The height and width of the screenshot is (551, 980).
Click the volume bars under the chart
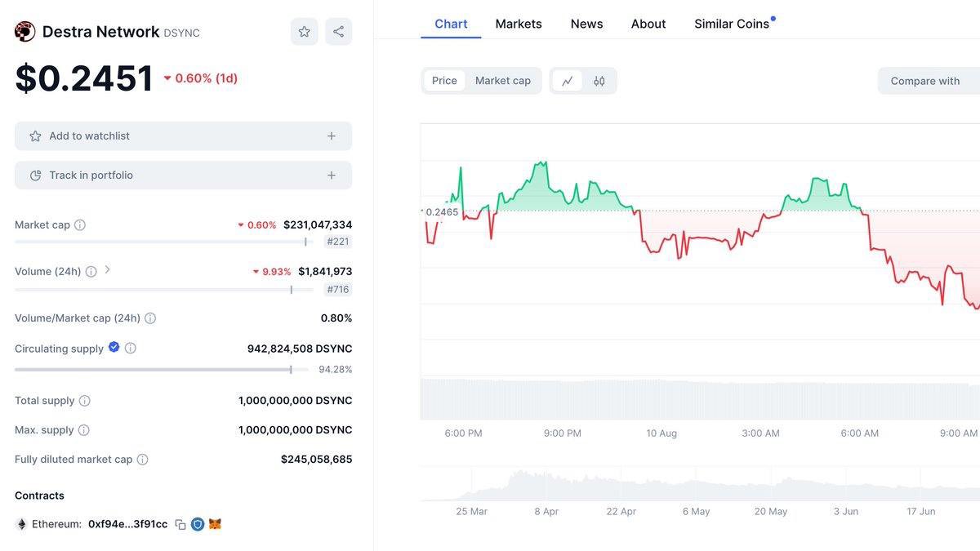click(x=700, y=398)
